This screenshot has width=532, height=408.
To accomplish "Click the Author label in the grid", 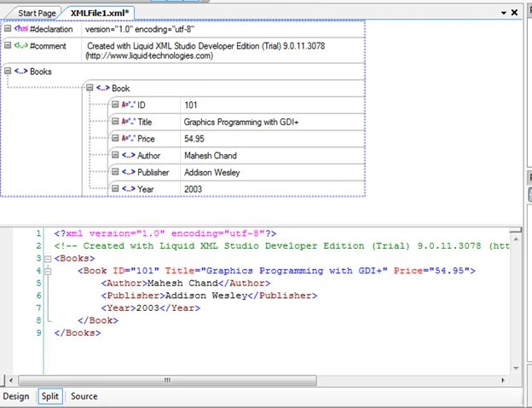I will (x=148, y=156).
